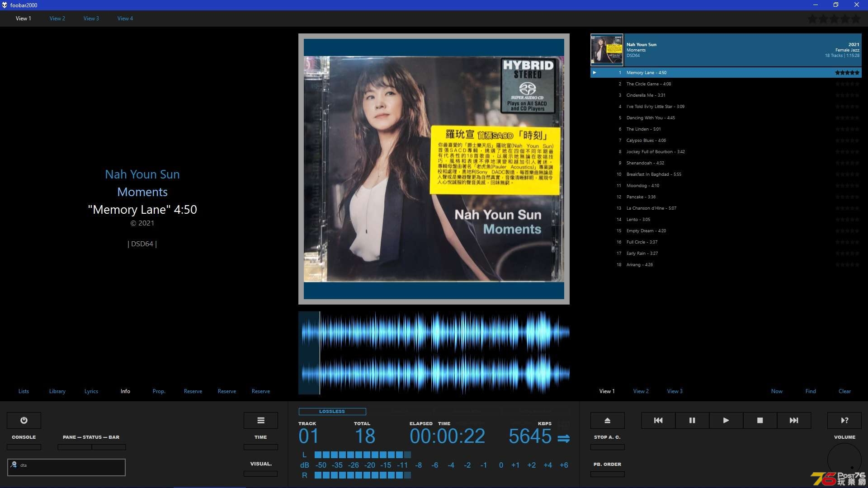Select track Moondog - 4:10
This screenshot has width=868, height=488.
click(726, 186)
